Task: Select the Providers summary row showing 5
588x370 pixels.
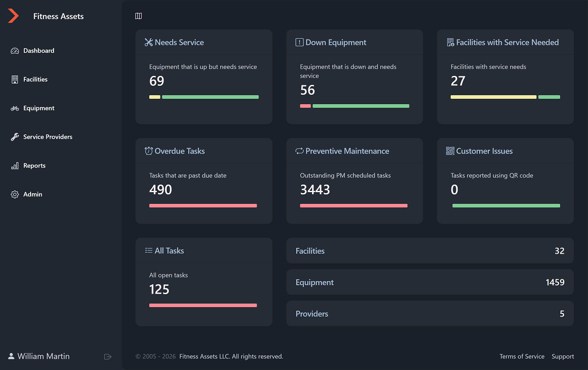Action: coord(430,313)
